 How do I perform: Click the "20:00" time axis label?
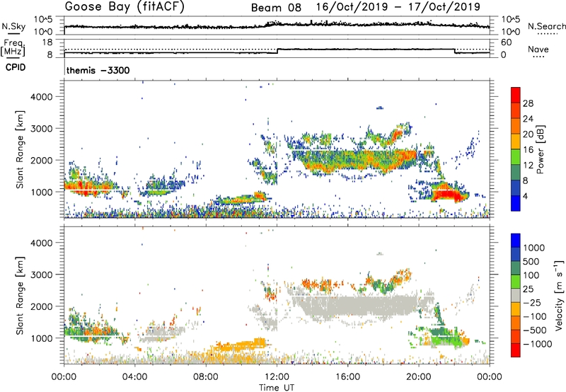click(418, 376)
